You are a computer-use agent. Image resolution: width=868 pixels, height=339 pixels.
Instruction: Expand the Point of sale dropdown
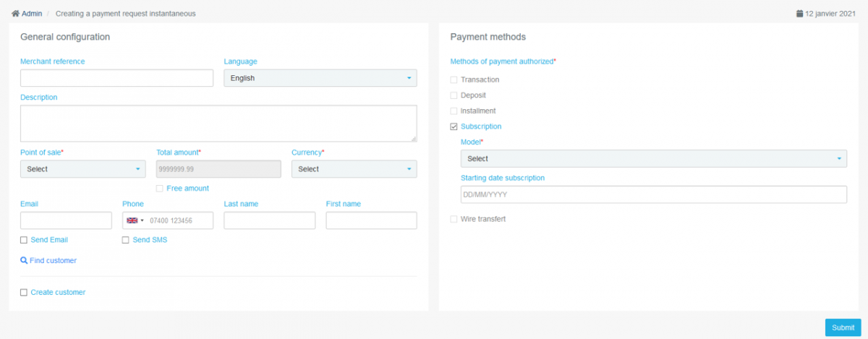[83, 168]
